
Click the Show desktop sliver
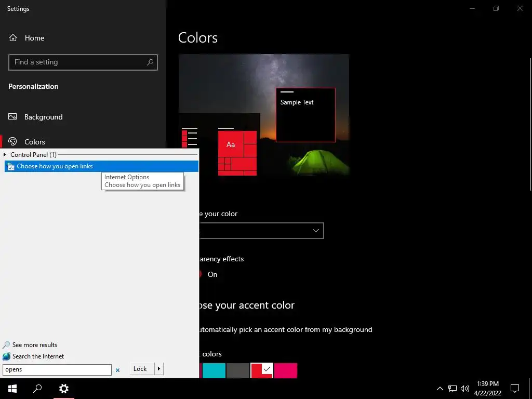[x=530, y=389]
